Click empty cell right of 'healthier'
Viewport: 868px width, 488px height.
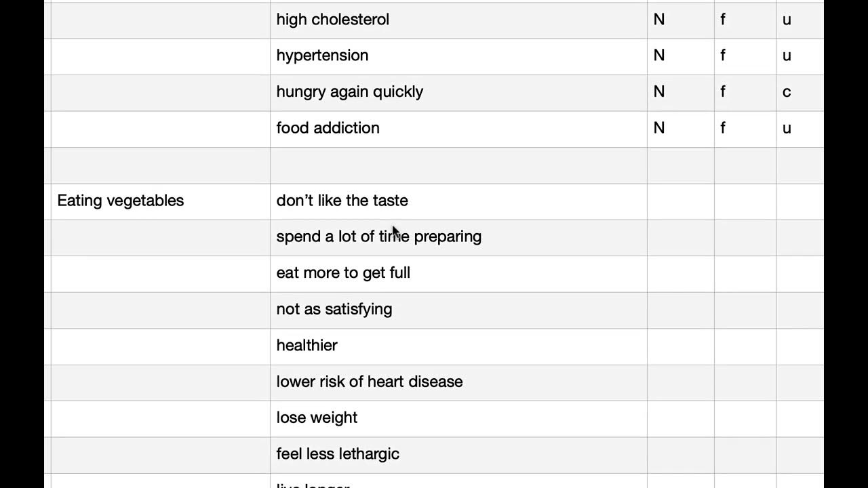[679, 346]
